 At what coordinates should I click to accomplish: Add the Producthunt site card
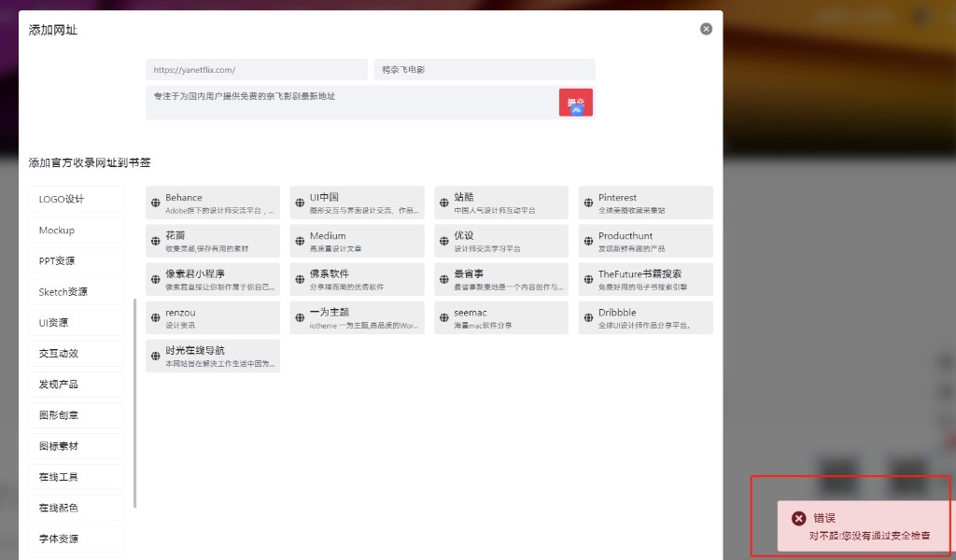pos(646,242)
